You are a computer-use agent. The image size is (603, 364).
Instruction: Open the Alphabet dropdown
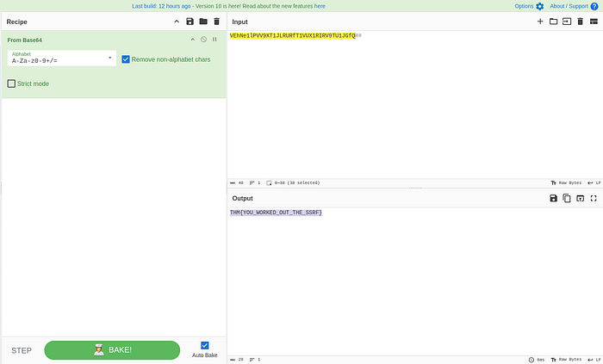61,58
